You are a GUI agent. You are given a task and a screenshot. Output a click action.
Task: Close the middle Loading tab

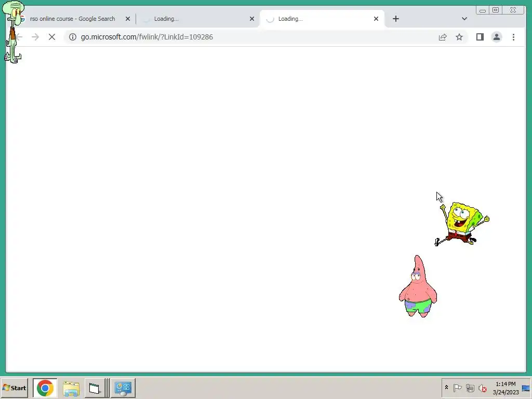(252, 19)
